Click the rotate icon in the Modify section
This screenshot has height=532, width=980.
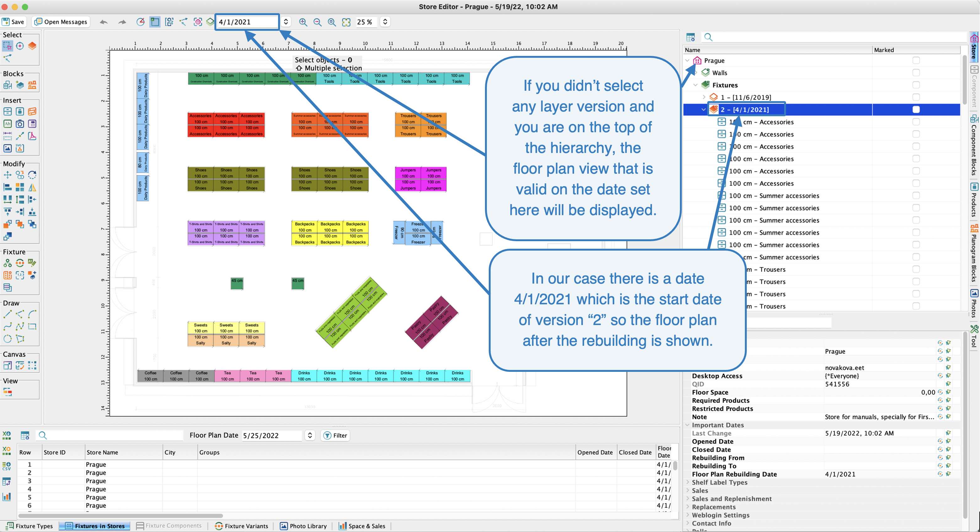32,175
